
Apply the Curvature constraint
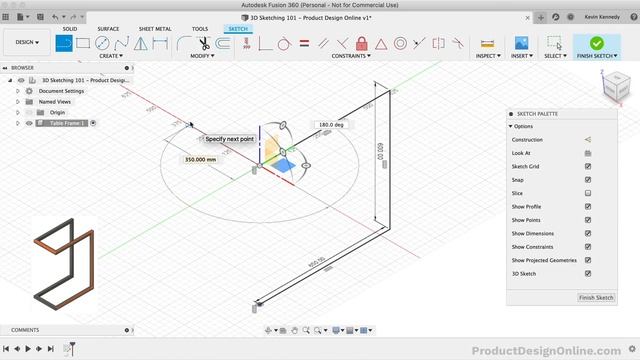pos(458,43)
